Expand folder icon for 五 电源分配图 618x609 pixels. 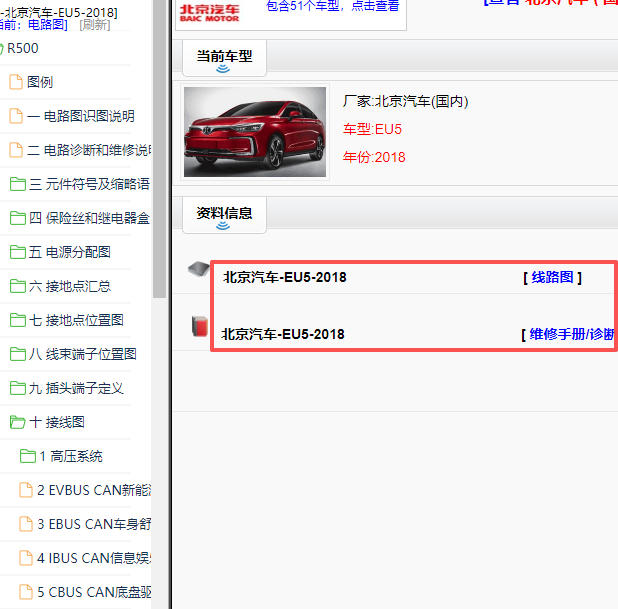click(x=18, y=252)
